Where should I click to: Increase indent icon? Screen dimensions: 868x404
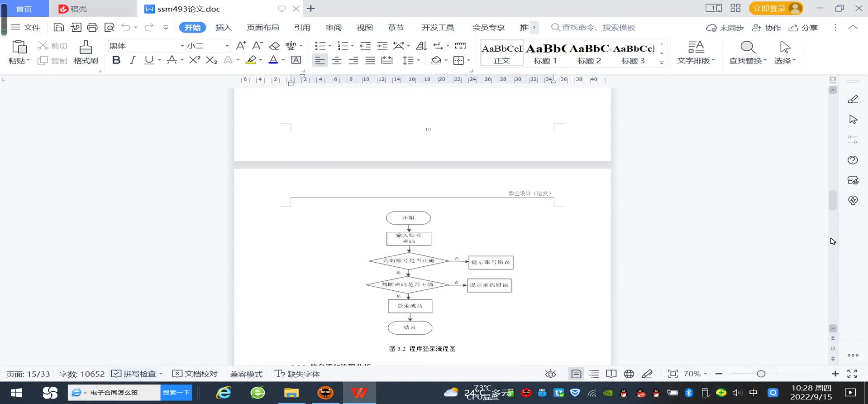(382, 46)
